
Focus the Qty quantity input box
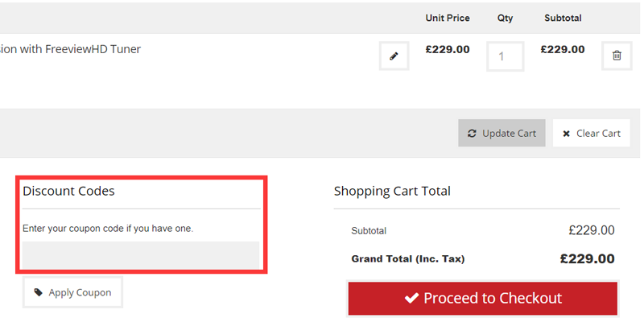(505, 56)
